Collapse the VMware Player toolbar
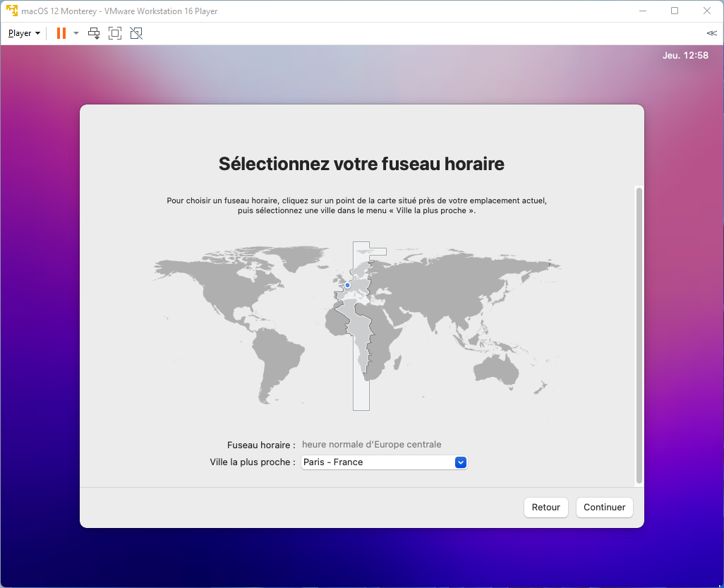The image size is (724, 588). click(711, 32)
